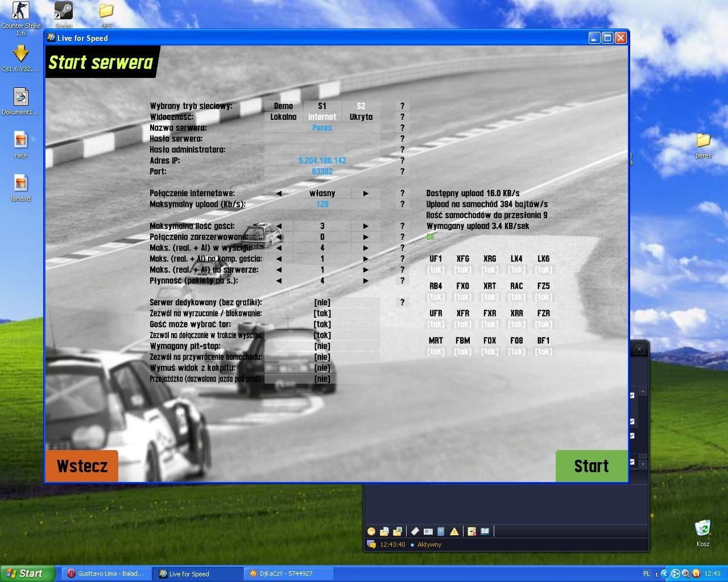
Task: Click the contact card icon in messenger toolbar
Action: (x=428, y=531)
